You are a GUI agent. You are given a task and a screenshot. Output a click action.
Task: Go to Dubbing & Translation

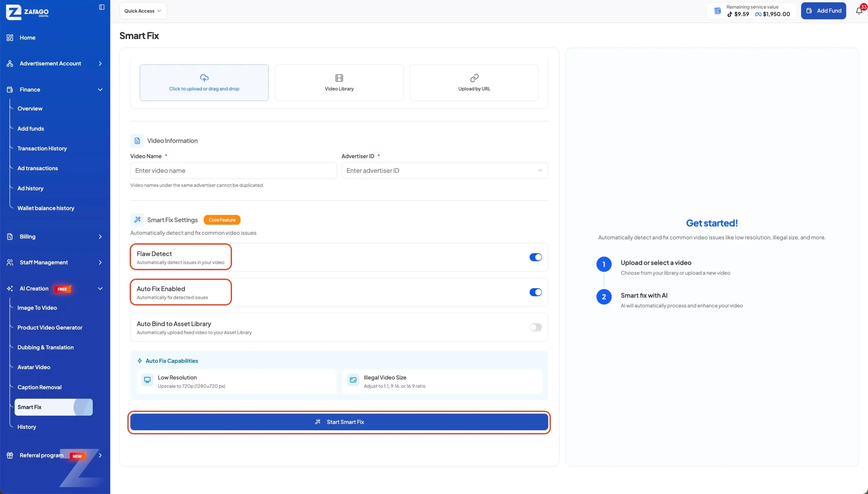[x=45, y=347]
